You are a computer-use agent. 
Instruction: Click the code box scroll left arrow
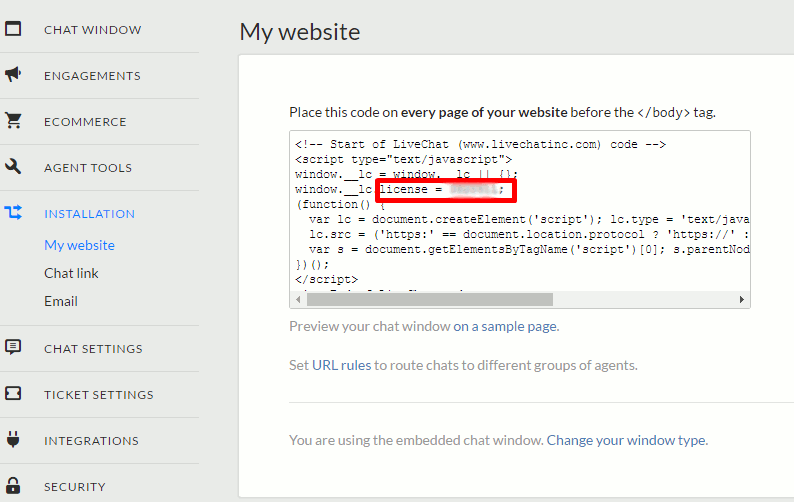click(x=298, y=299)
